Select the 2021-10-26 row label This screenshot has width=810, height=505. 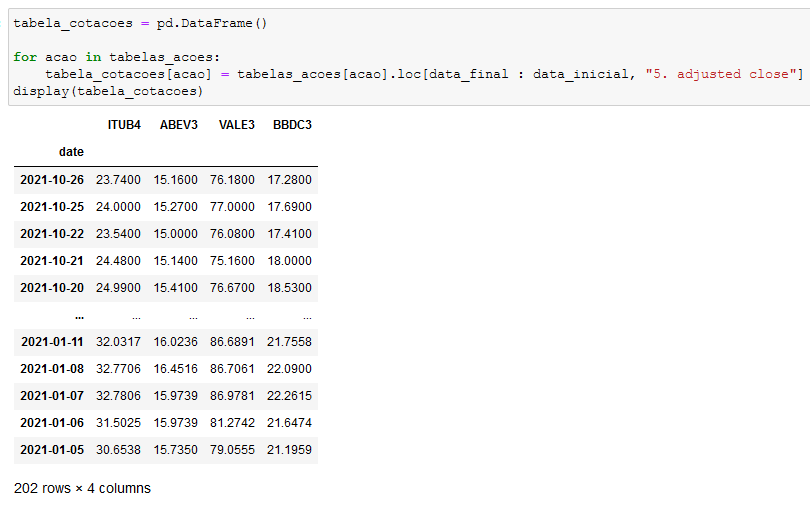click(52, 180)
